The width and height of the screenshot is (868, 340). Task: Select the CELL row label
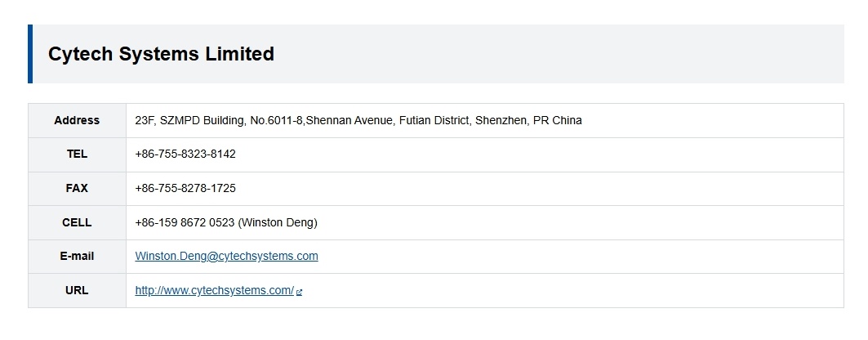click(x=77, y=222)
